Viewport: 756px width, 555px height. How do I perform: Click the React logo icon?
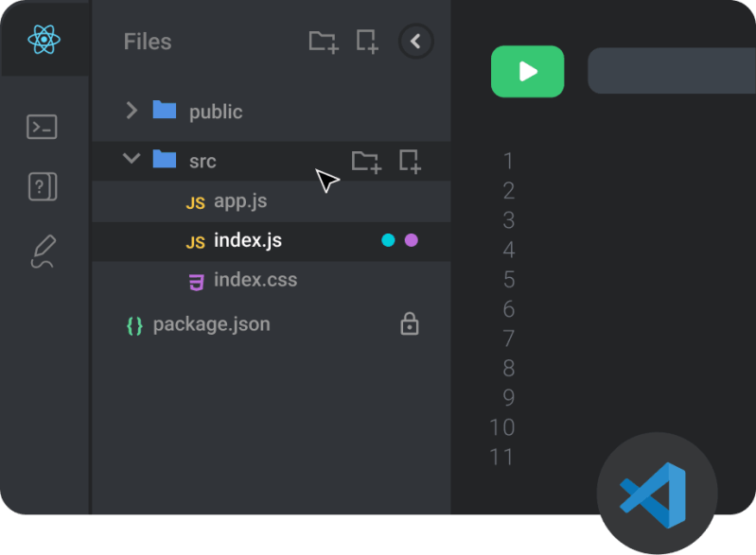click(44, 40)
